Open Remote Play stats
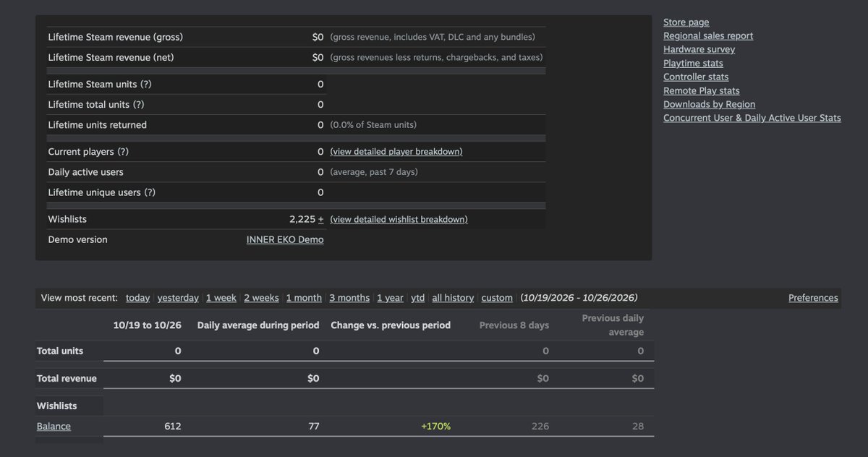Screen dimensions: 868x457 702,91
